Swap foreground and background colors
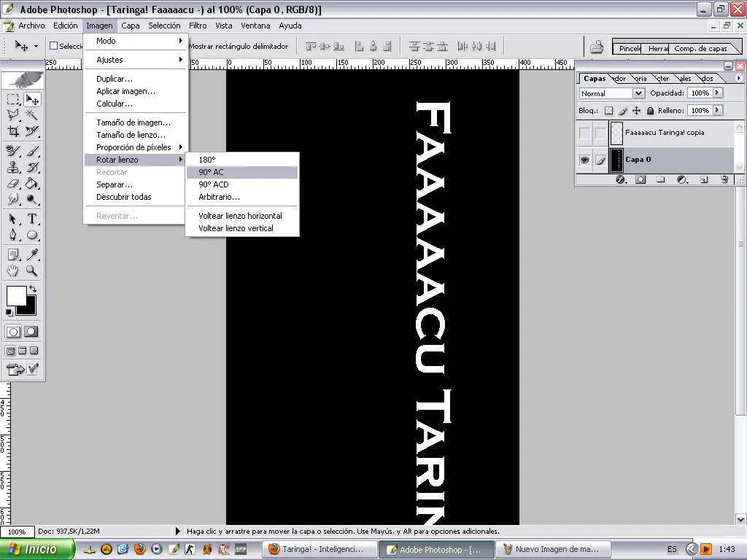Image resolution: width=747 pixels, height=560 pixels. click(33, 289)
